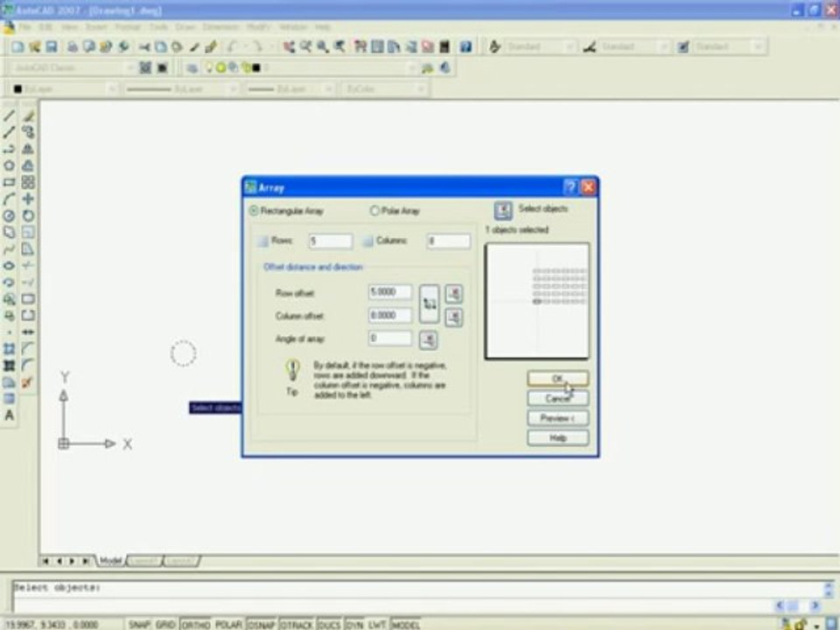Click Cancel in the Array dialog
The height and width of the screenshot is (630, 840).
click(557, 399)
